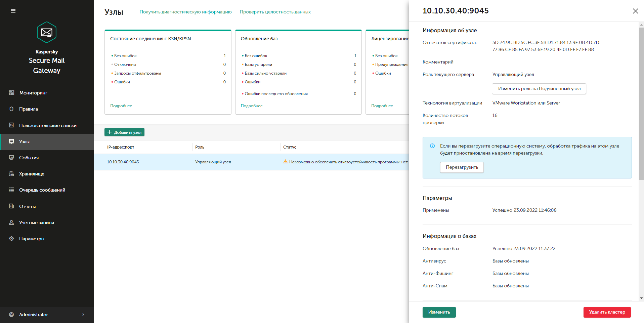Image resolution: width=644 pixels, height=323 pixels.
Task: Close the node details panel
Action: [635, 11]
